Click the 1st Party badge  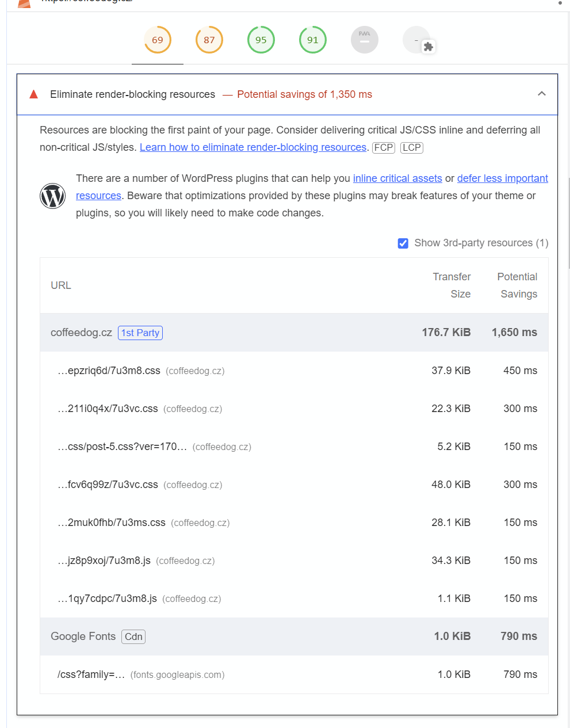140,333
